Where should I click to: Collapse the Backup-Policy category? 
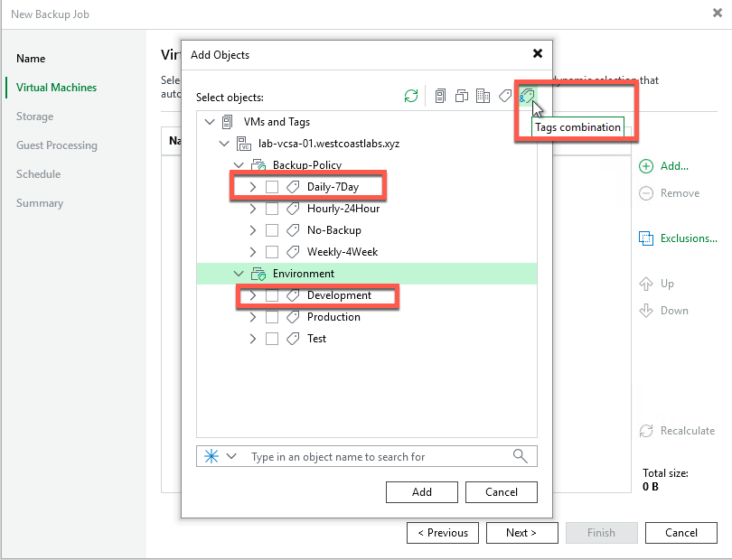tap(239, 165)
